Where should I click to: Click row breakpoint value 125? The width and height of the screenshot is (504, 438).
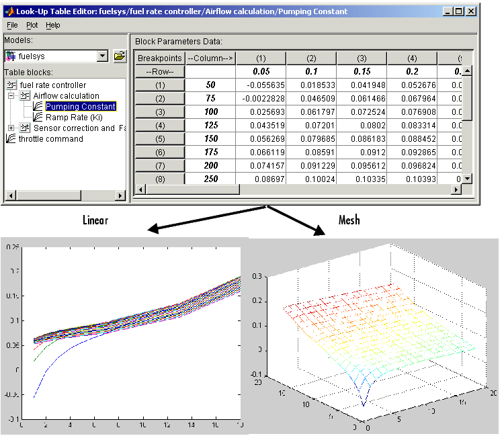[210, 126]
